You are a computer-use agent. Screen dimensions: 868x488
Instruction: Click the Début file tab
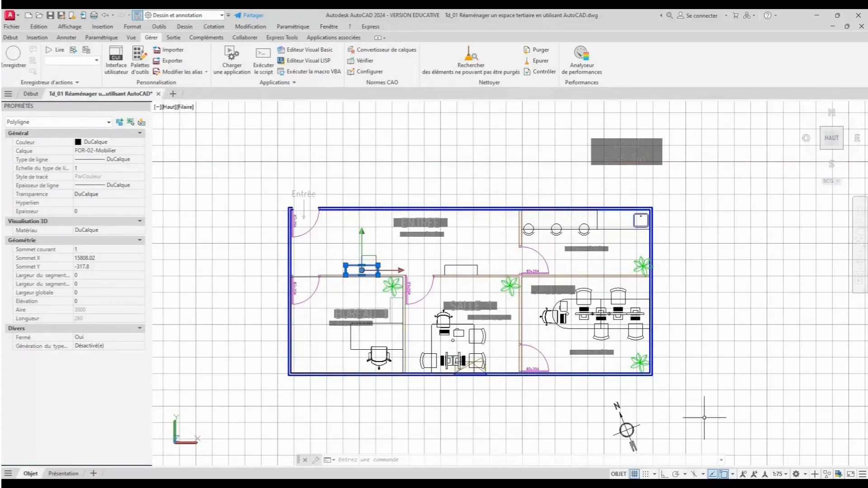[31, 94]
